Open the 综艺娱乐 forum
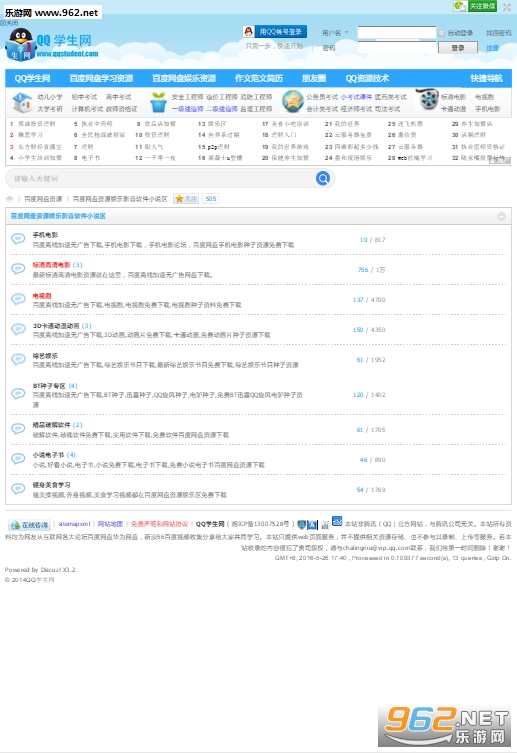This screenshot has height=753, width=517. (x=45, y=356)
